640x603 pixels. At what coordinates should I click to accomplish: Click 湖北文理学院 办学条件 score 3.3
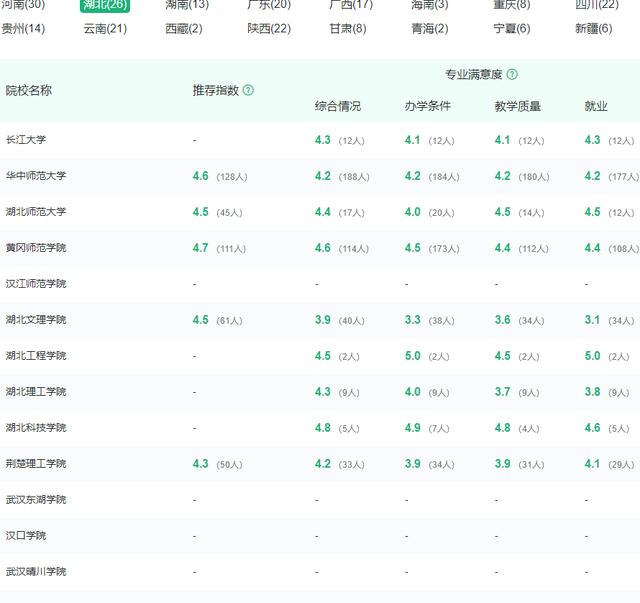coord(413,320)
